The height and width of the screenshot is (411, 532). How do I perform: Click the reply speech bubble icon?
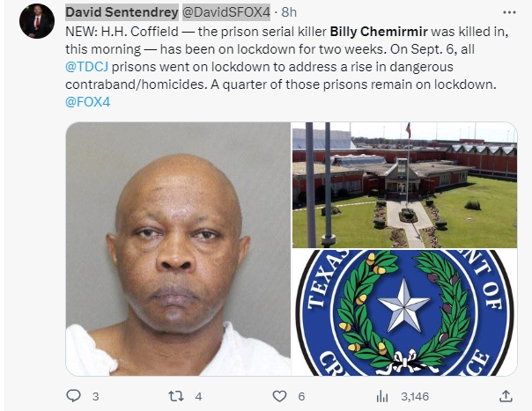click(x=73, y=396)
